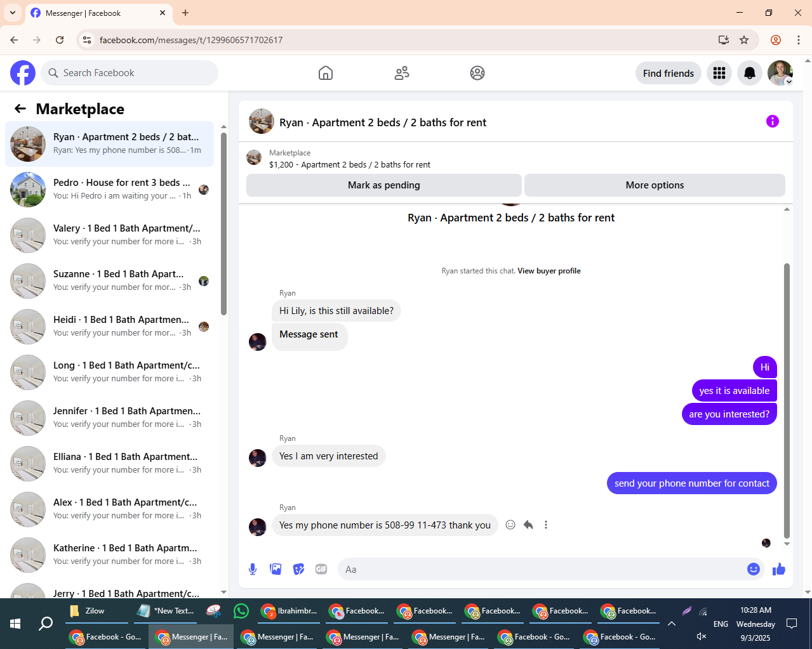Image resolution: width=812 pixels, height=649 pixels.
Task: Open the emoji picker in message box
Action: 754,569
